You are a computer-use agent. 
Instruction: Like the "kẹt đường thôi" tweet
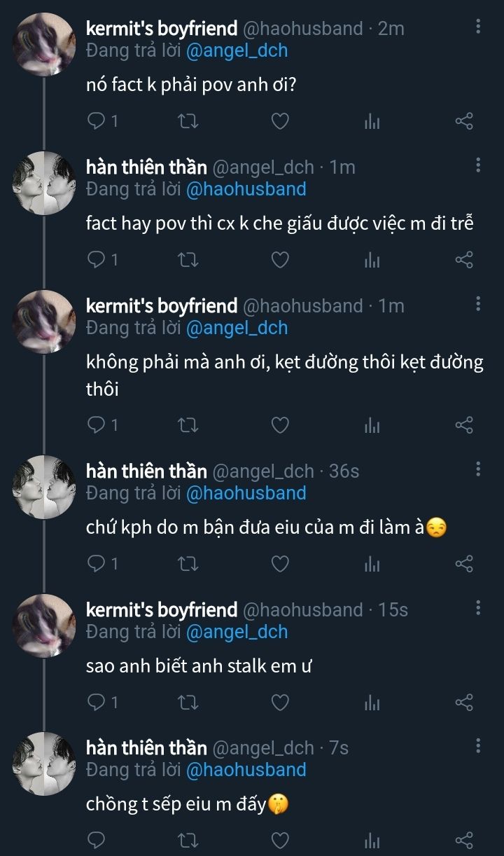(280, 424)
